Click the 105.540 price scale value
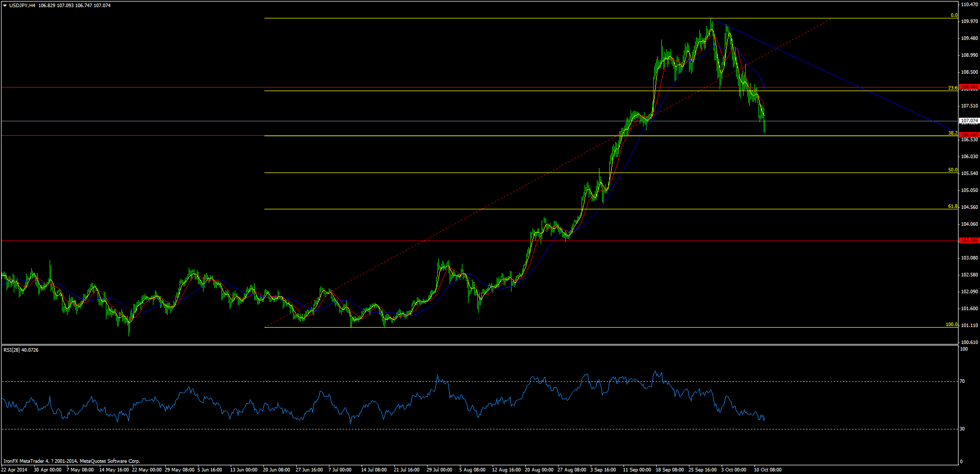 pos(970,174)
